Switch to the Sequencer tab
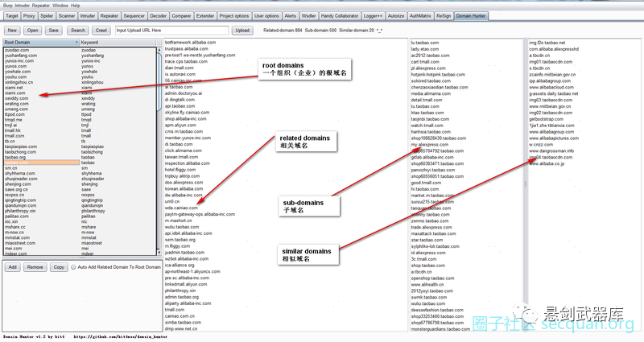This screenshot has width=644, height=342. [134, 16]
